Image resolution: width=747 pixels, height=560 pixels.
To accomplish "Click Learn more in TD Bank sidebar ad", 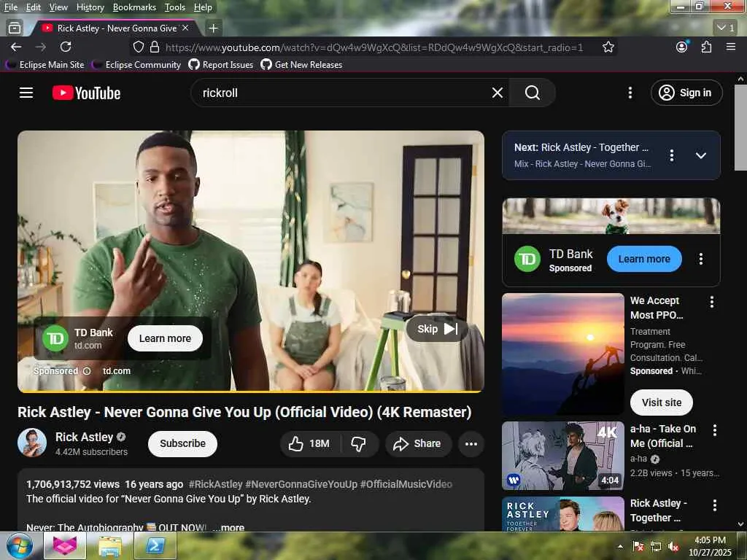I will pyautogui.click(x=643, y=259).
